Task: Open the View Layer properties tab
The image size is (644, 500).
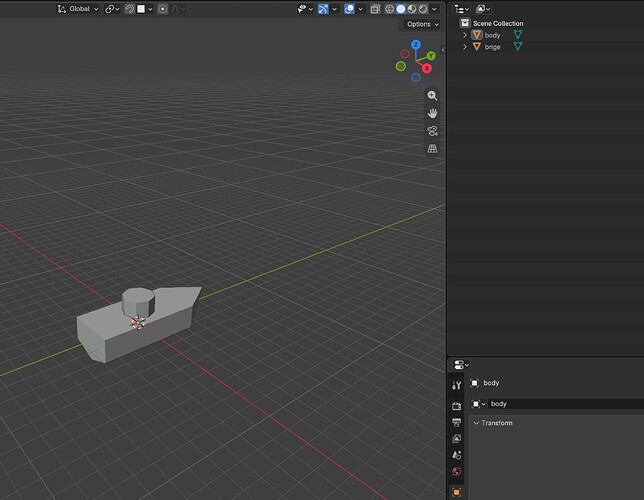Action: 456,439
